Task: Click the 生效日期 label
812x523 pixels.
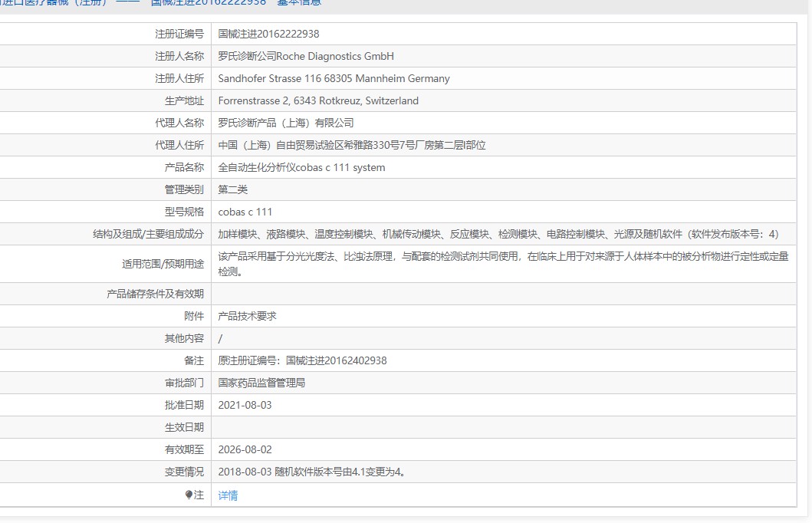Action: (x=184, y=427)
